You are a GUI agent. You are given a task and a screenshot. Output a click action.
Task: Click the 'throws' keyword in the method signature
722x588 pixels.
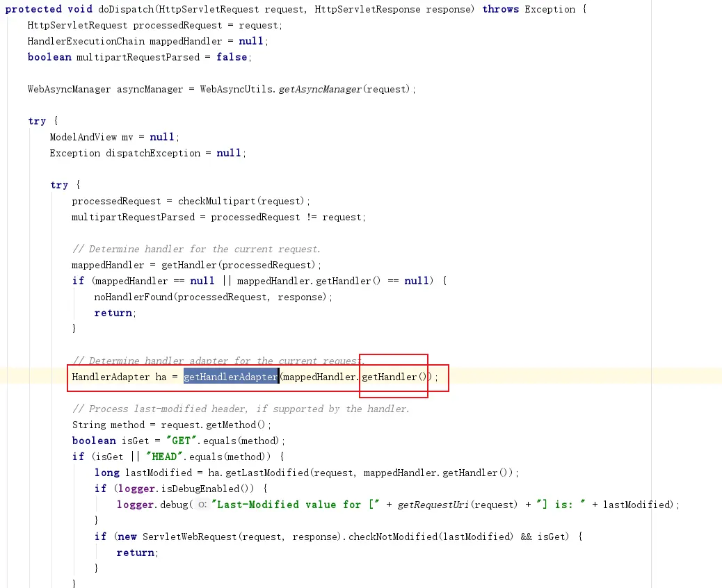pyautogui.click(x=501, y=9)
